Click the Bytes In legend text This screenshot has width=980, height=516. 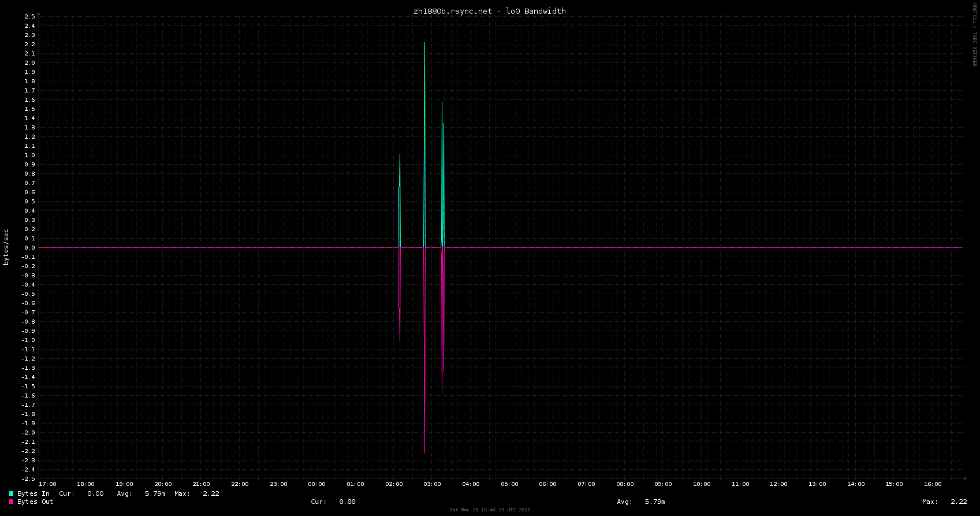33,493
